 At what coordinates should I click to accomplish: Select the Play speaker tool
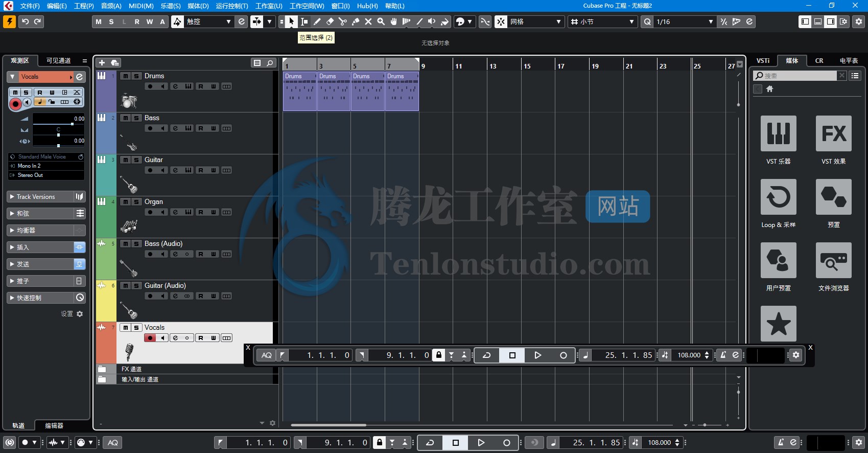[x=432, y=21]
